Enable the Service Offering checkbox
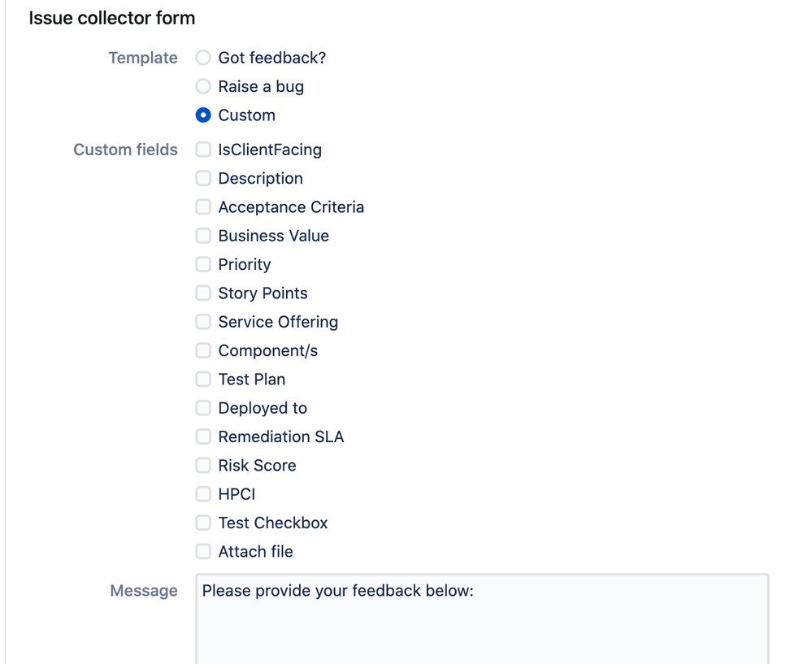The width and height of the screenshot is (812, 664). (203, 322)
